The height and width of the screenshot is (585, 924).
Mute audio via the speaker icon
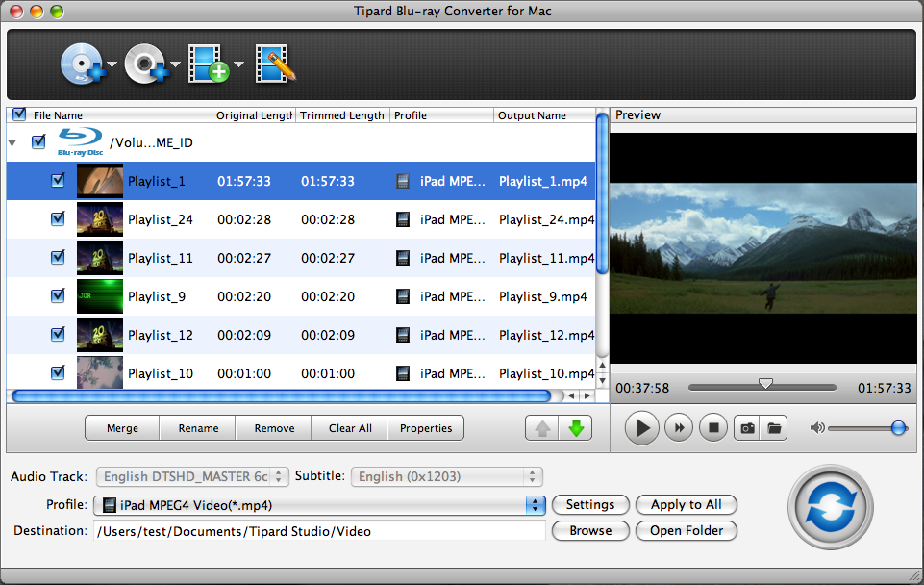point(817,428)
